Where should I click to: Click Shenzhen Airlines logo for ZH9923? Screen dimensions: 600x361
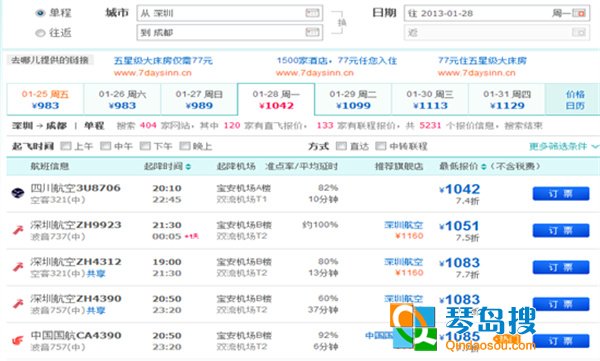18,230
